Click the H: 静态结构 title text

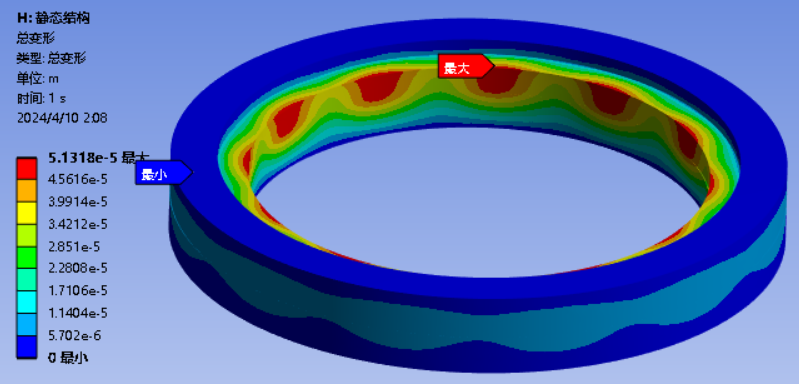54,18
